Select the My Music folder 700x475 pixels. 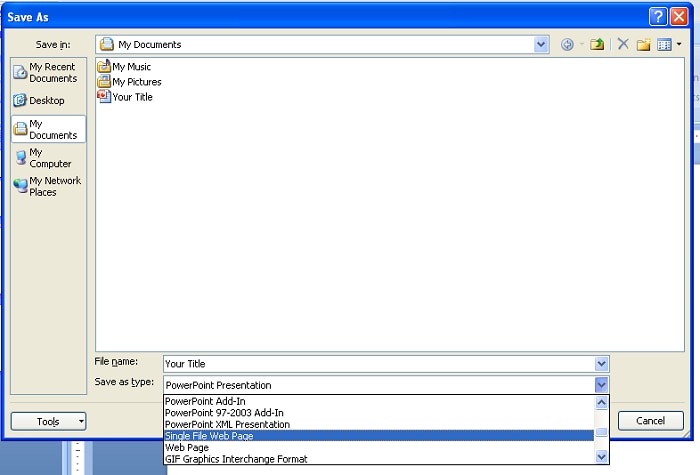click(124, 67)
